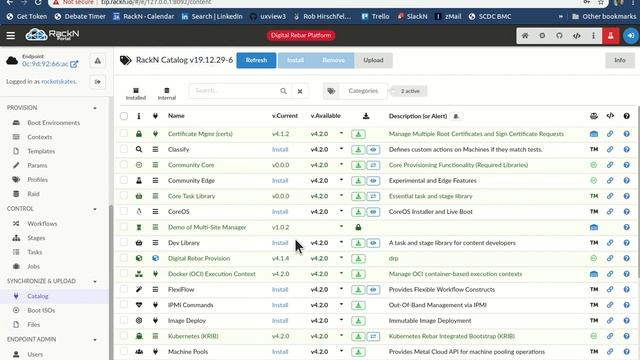The width and height of the screenshot is (640, 360).
Task: Collapse the SYNCHRONIZE & UPLOAD section
Action: [95, 282]
